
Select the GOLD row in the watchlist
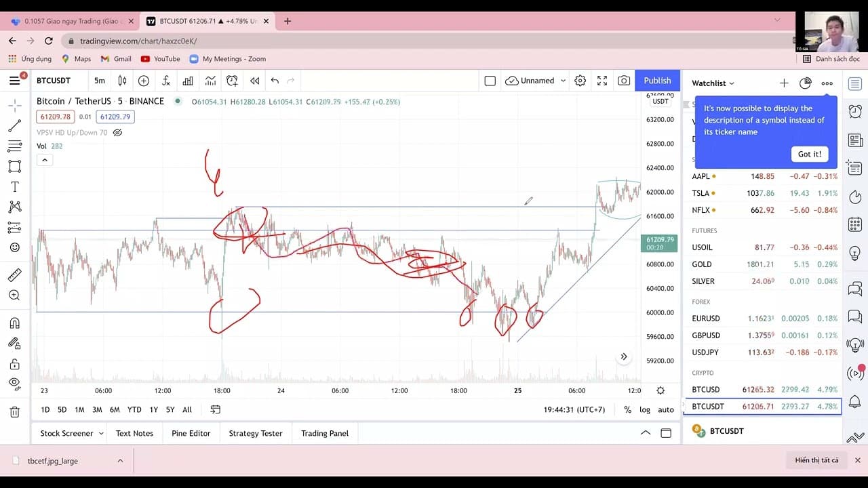[x=762, y=264]
